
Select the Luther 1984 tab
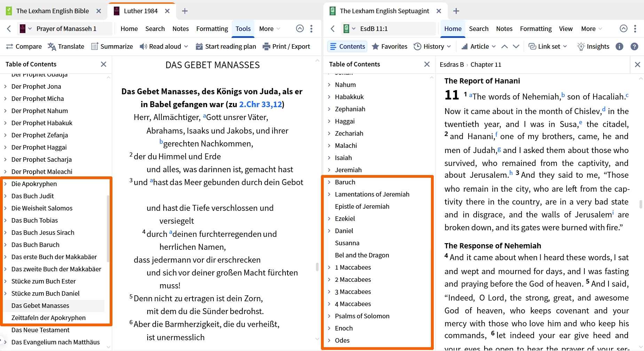pyautogui.click(x=141, y=11)
